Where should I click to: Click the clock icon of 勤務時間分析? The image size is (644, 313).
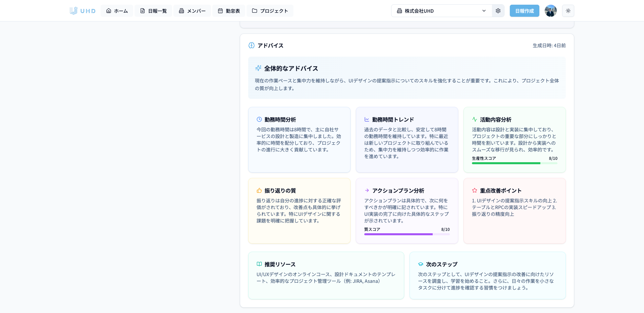point(259,119)
